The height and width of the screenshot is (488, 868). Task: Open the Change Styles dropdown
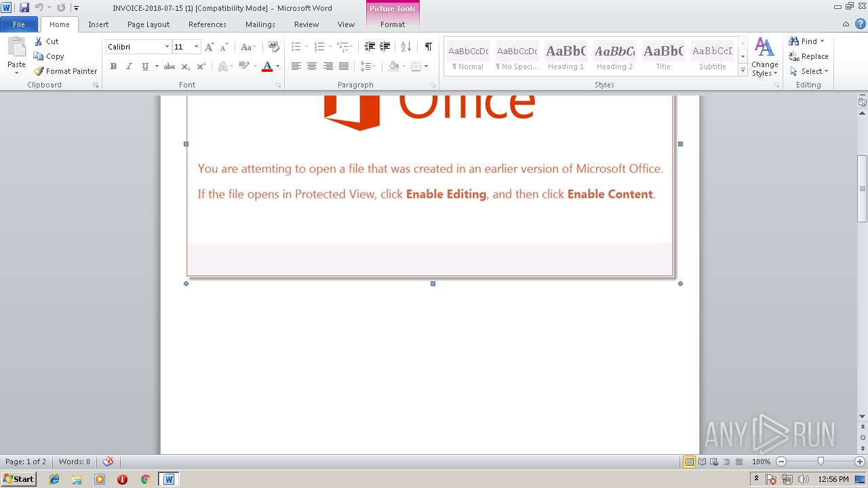click(x=764, y=58)
